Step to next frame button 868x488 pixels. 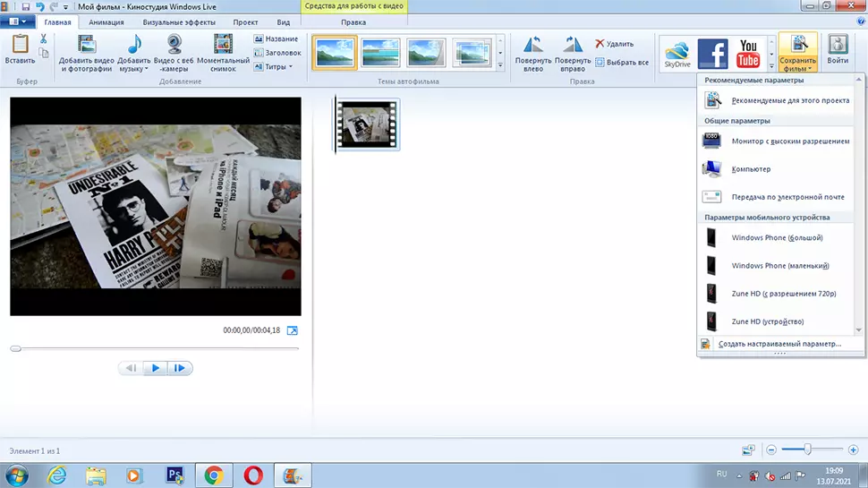pyautogui.click(x=180, y=368)
